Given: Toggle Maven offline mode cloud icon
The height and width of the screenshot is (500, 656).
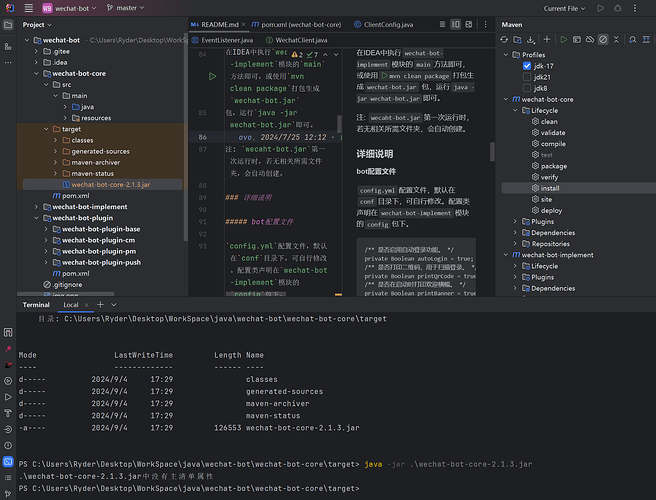Looking at the screenshot, I should pos(590,39).
